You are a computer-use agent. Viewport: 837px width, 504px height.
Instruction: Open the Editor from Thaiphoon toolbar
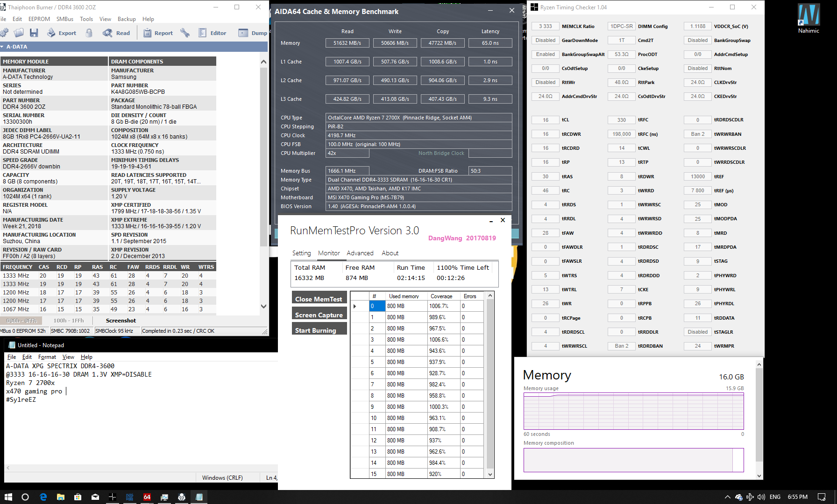coord(213,33)
